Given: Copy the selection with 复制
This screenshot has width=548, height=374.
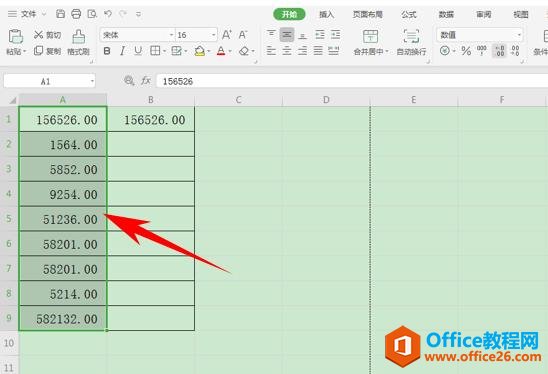Looking at the screenshot, I should pyautogui.click(x=48, y=51).
